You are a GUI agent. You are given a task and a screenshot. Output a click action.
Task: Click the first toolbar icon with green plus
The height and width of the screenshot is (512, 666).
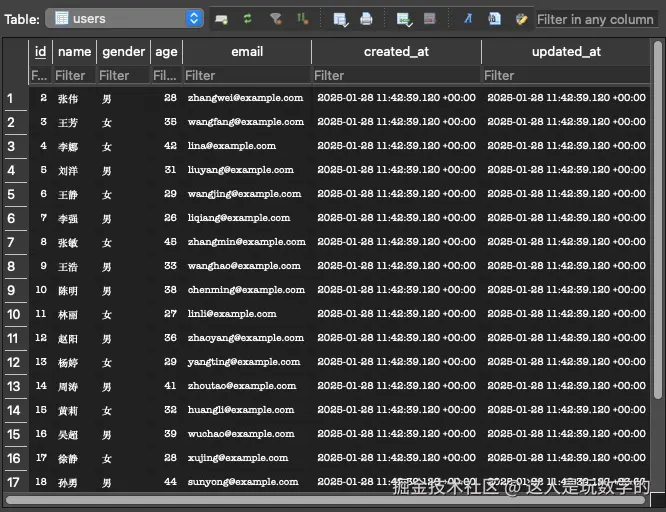coord(221,19)
